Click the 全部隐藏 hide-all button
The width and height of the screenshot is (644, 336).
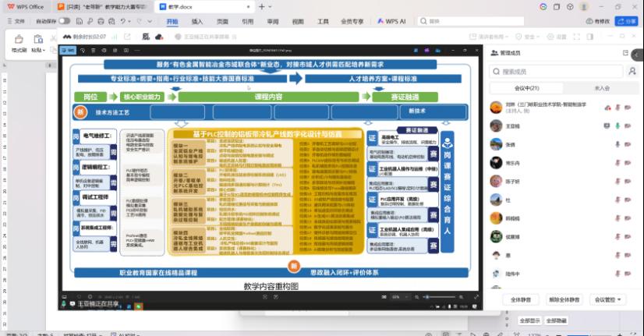pyautogui.click(x=557, y=320)
